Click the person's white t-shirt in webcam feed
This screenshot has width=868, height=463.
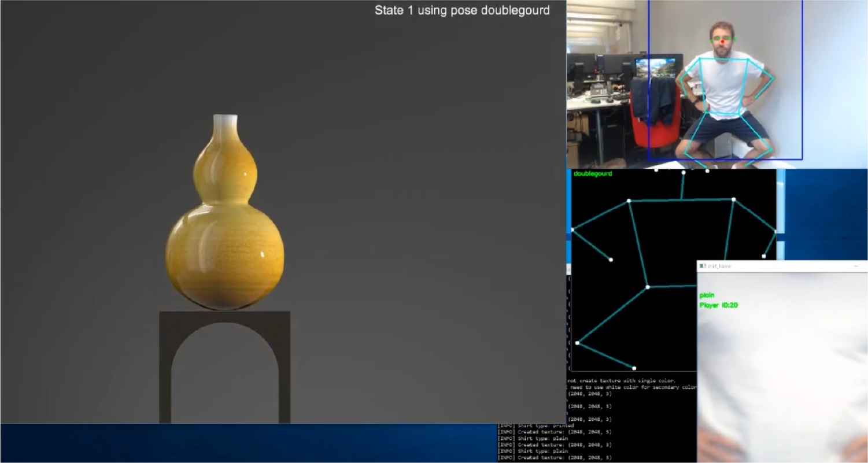click(x=724, y=86)
